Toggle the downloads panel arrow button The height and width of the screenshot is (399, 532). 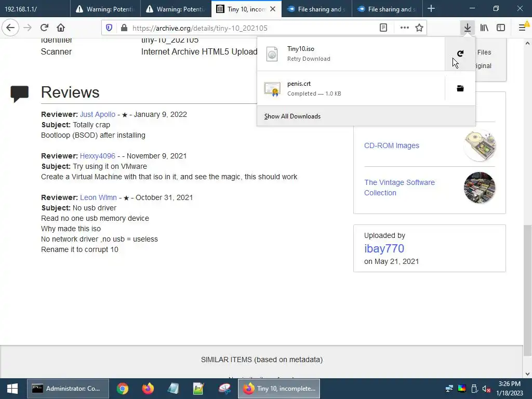pyautogui.click(x=468, y=28)
